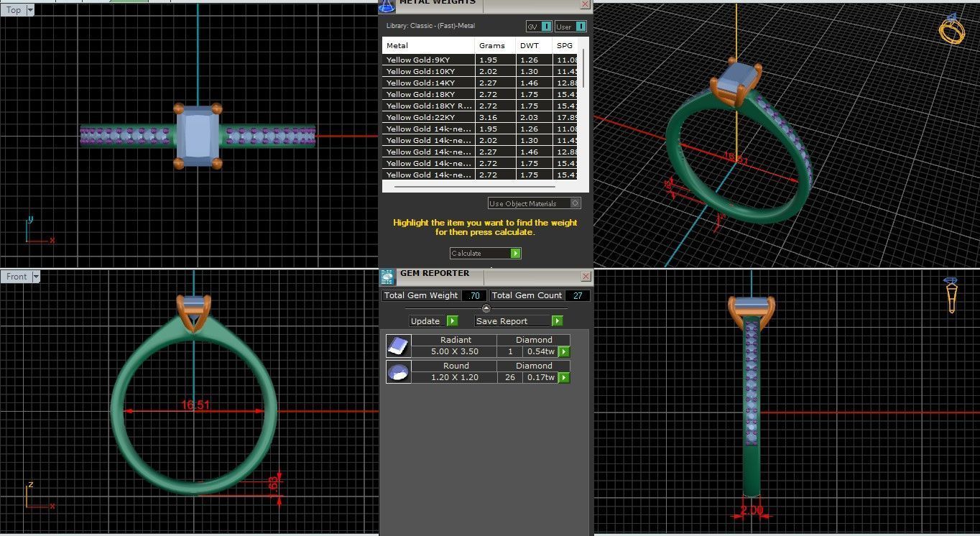Click the Metal Weights panel icon
This screenshot has height=536, width=980.
387,6
